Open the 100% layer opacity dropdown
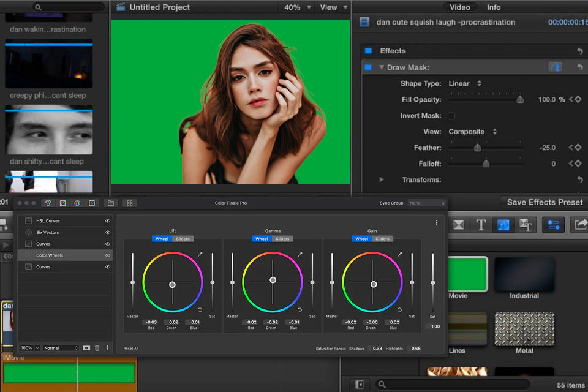The image size is (588, 392). (x=29, y=348)
